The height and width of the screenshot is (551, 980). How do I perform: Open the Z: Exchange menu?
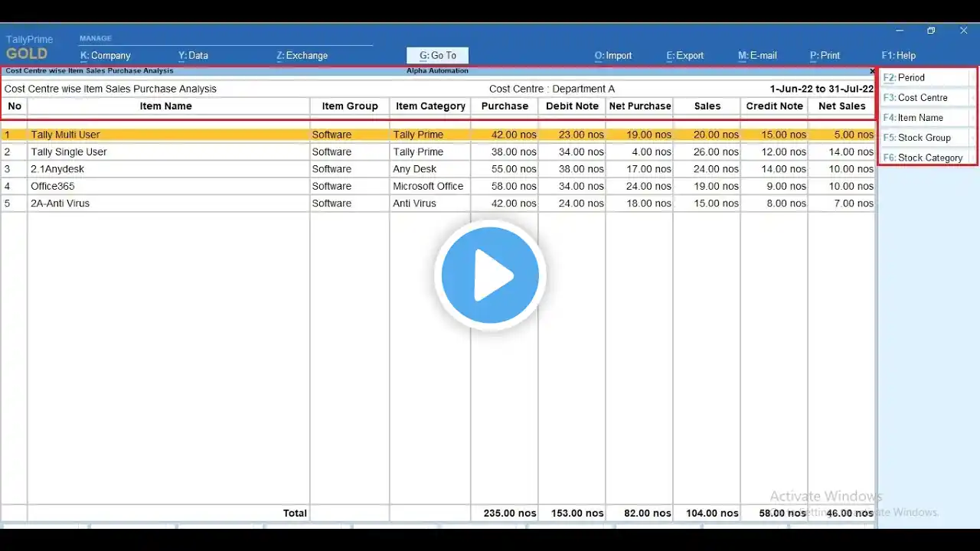[302, 55]
